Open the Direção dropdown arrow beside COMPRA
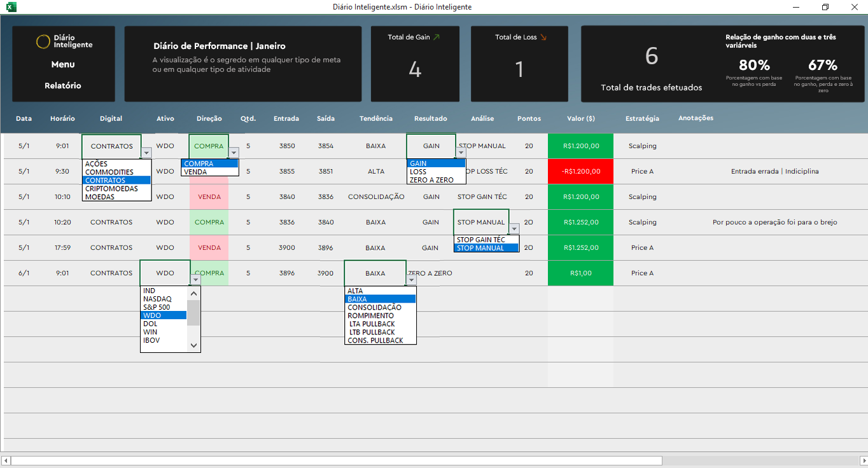 tap(234, 153)
